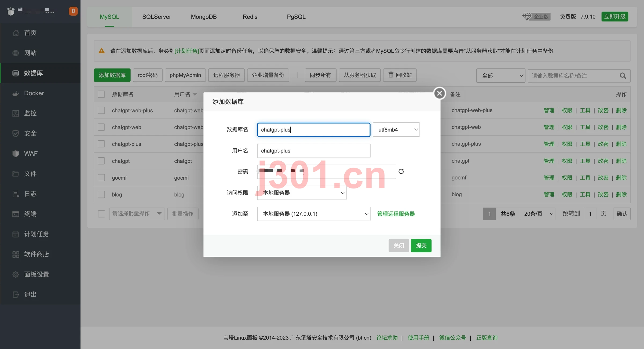Click the 同步所有 button
Image resolution: width=644 pixels, height=349 pixels.
(x=320, y=75)
